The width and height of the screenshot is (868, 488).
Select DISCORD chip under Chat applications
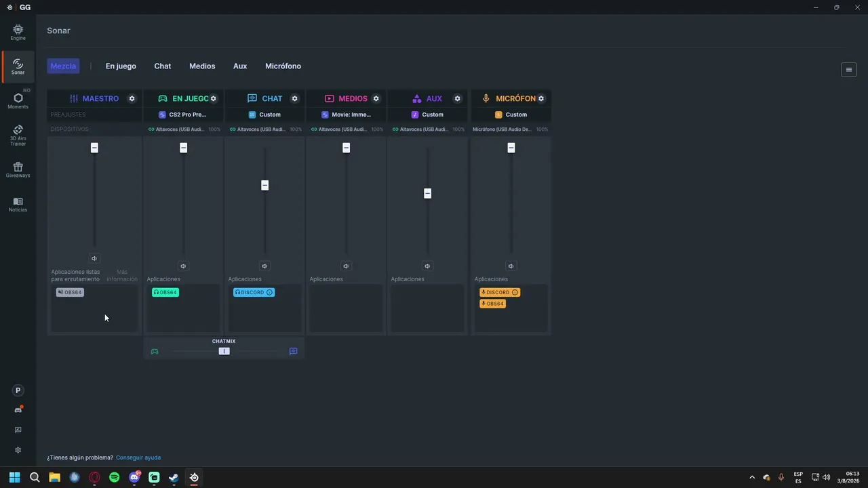pos(254,292)
